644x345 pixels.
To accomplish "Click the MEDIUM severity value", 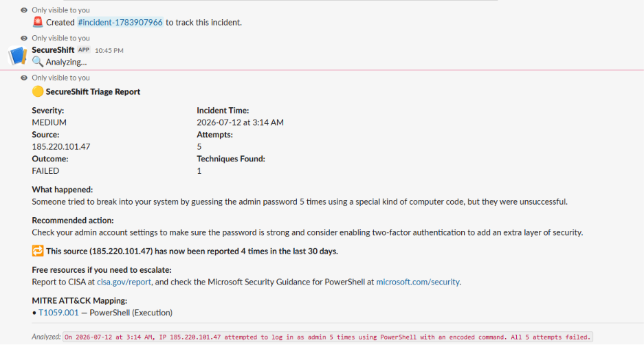I will [x=49, y=122].
